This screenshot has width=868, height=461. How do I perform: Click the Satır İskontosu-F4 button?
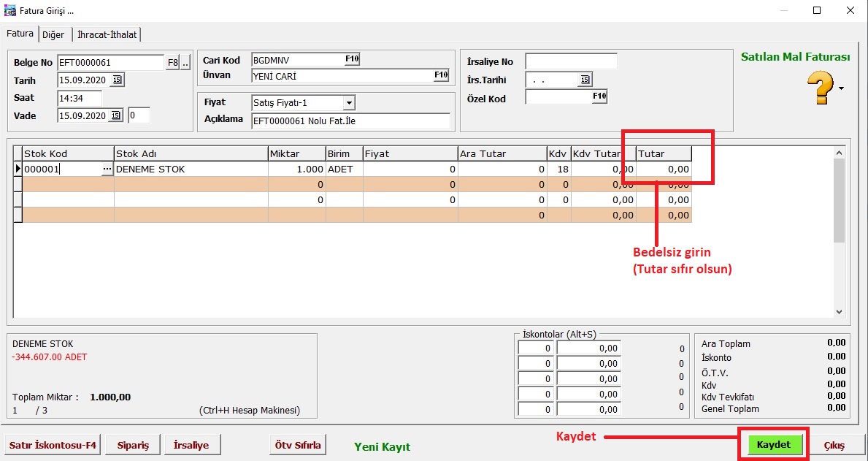point(53,445)
